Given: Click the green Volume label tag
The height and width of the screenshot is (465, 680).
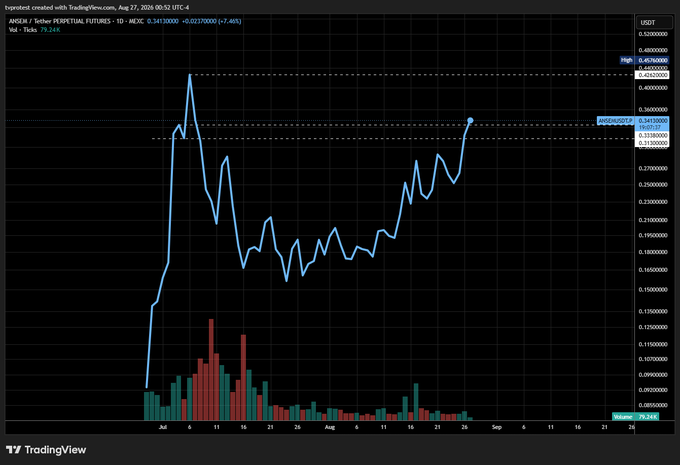Looking at the screenshot, I should tap(623, 416).
